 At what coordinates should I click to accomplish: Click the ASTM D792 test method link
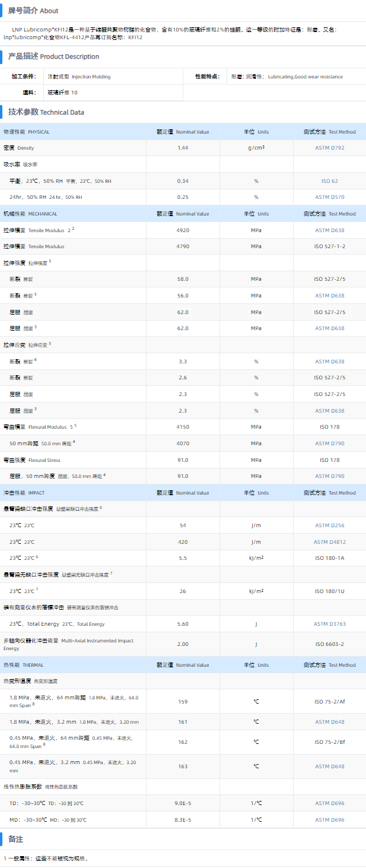329,148
